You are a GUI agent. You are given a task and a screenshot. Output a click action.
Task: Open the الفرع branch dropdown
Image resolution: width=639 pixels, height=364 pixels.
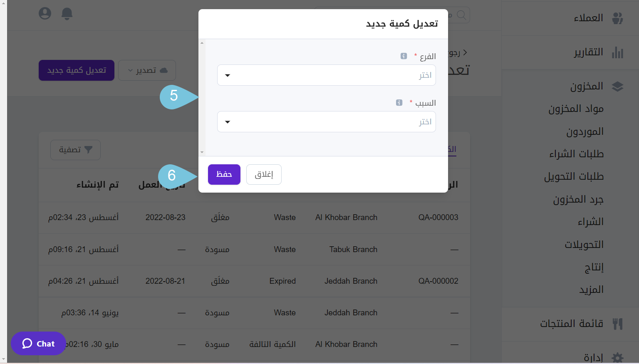[326, 75]
